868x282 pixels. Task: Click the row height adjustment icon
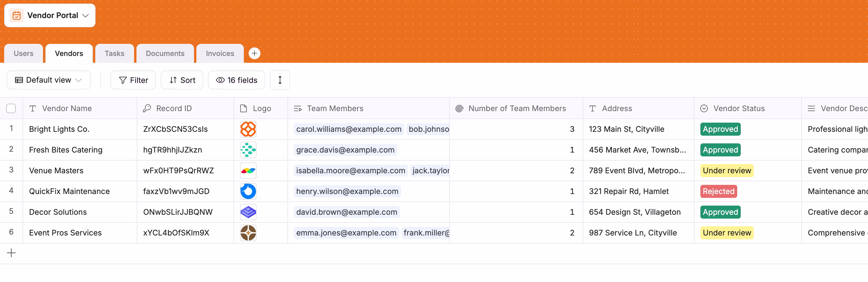pos(280,80)
